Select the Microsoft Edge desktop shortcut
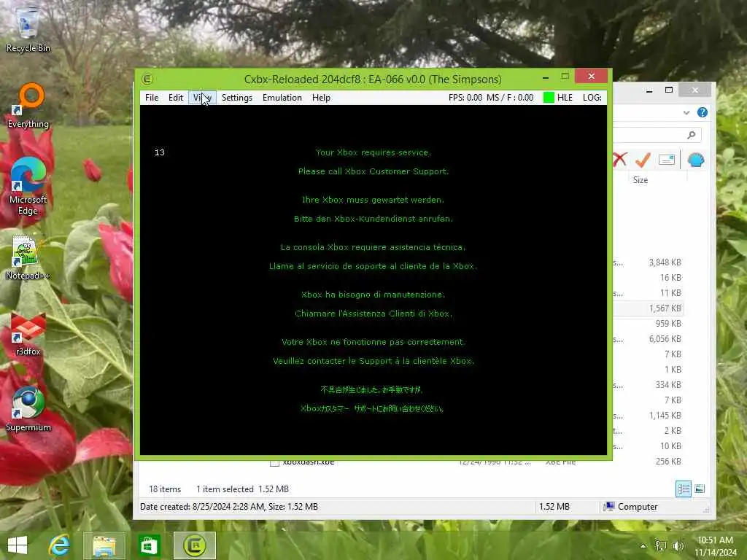747x560 pixels. tap(28, 186)
